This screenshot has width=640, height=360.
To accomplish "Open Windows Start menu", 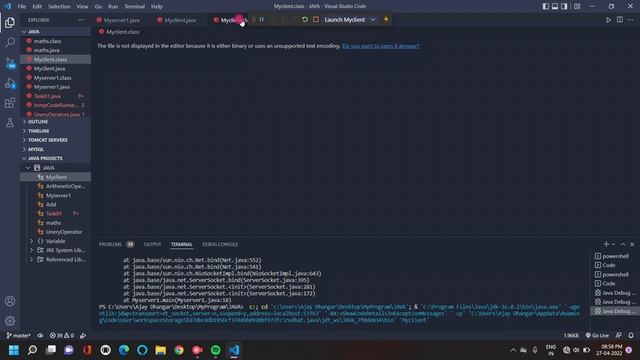I will (x=14, y=350).
